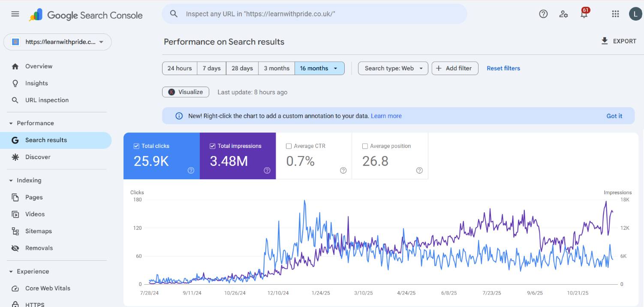Click the export download icon

[605, 41]
